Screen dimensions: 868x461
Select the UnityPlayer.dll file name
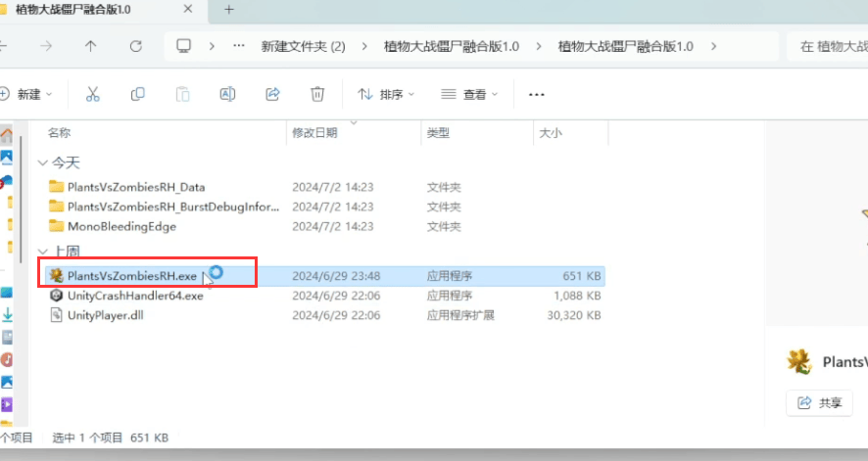tap(105, 315)
